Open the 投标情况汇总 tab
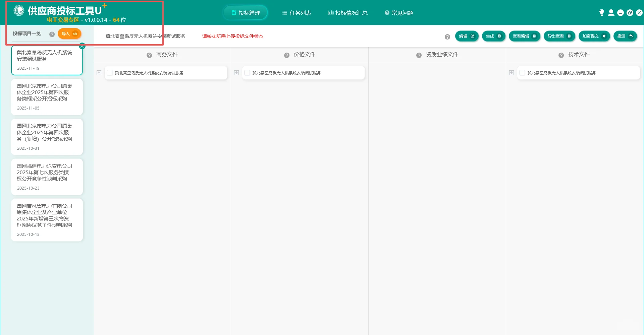 [347, 13]
